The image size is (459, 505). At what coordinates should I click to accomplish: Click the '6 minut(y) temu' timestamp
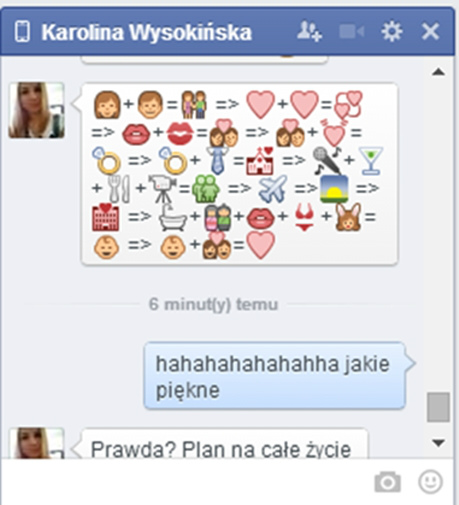213,304
